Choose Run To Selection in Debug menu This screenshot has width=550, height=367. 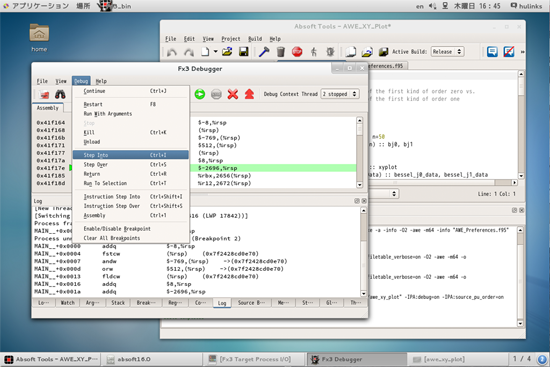tap(131, 183)
